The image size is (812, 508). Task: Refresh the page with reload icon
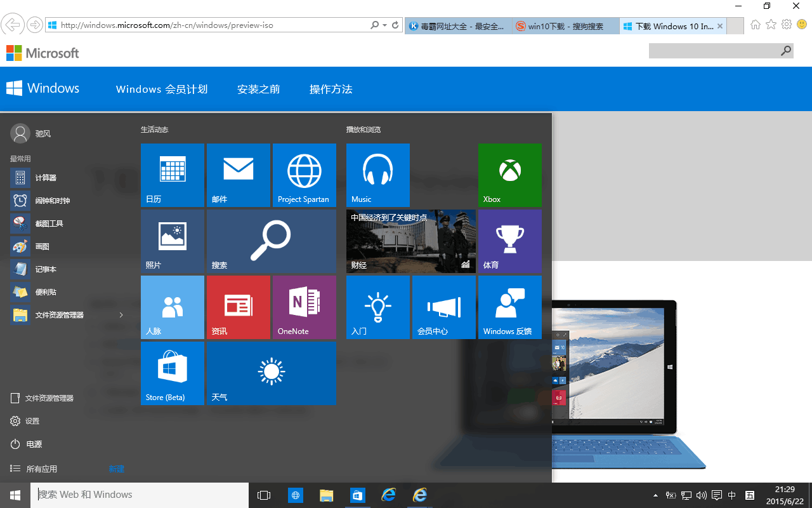(396, 25)
